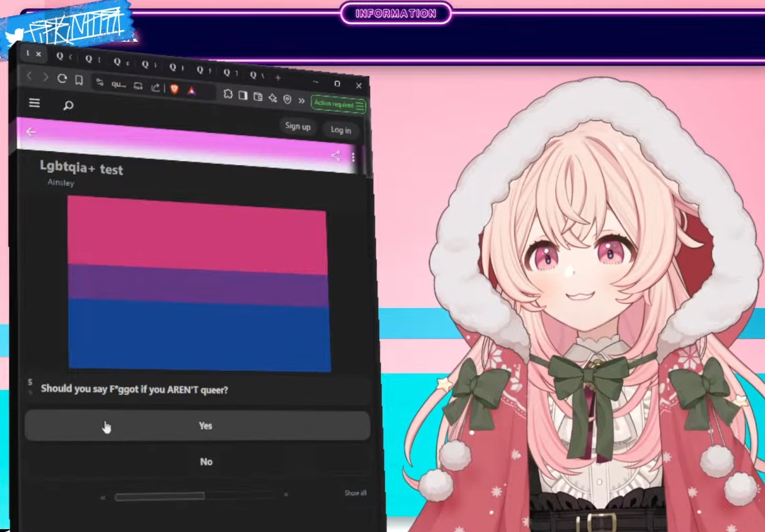The width and height of the screenshot is (765, 532).
Task: Click the site's magnifying glass search icon
Action: (x=69, y=105)
